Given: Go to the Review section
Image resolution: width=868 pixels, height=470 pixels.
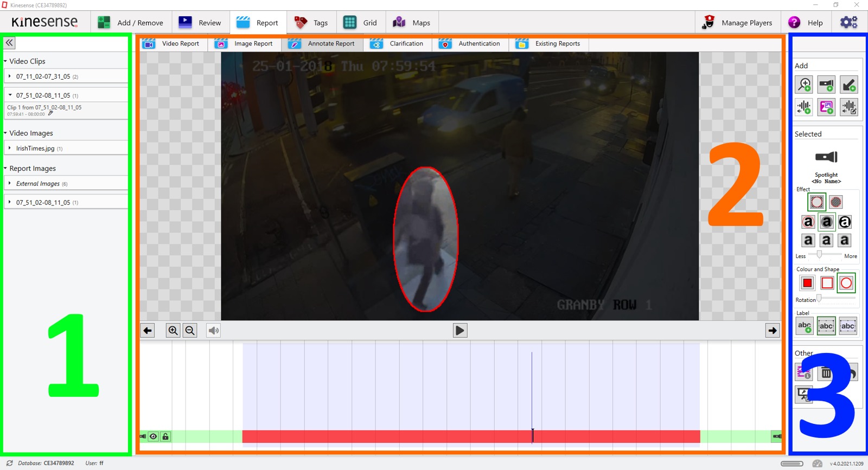Looking at the screenshot, I should [x=200, y=23].
